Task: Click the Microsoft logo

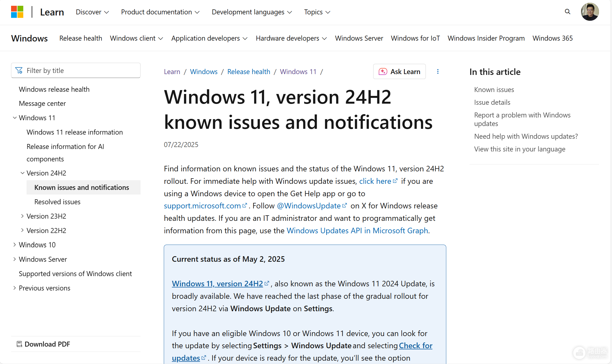Action: click(x=17, y=12)
